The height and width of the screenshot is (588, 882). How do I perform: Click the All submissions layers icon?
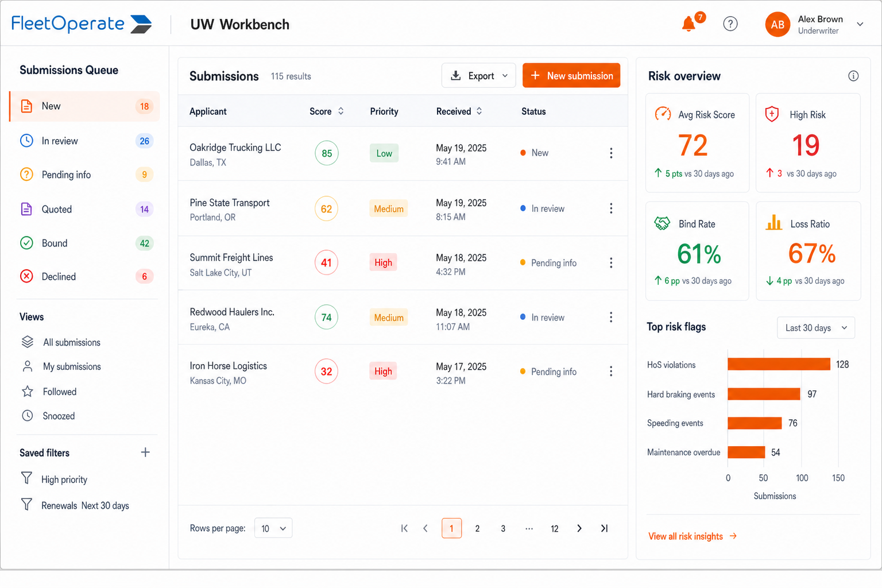click(27, 342)
